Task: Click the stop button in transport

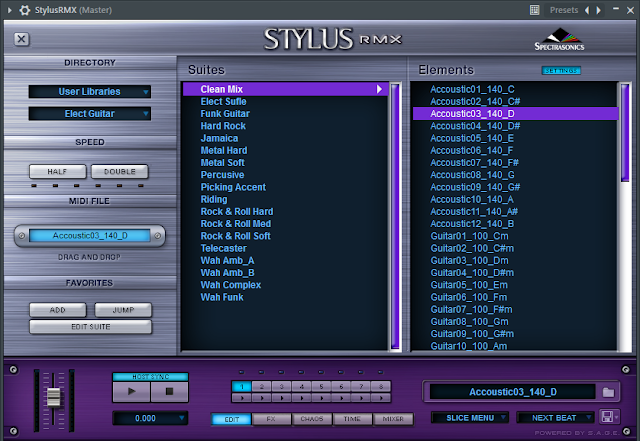Action: pyautogui.click(x=169, y=392)
